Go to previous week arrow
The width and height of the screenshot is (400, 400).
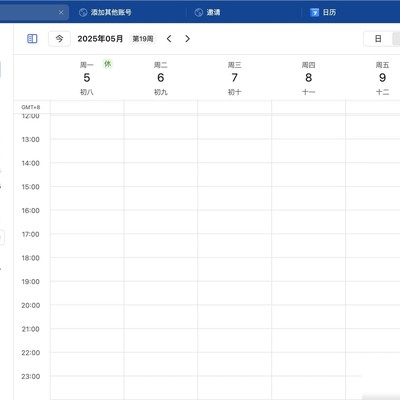(169, 39)
